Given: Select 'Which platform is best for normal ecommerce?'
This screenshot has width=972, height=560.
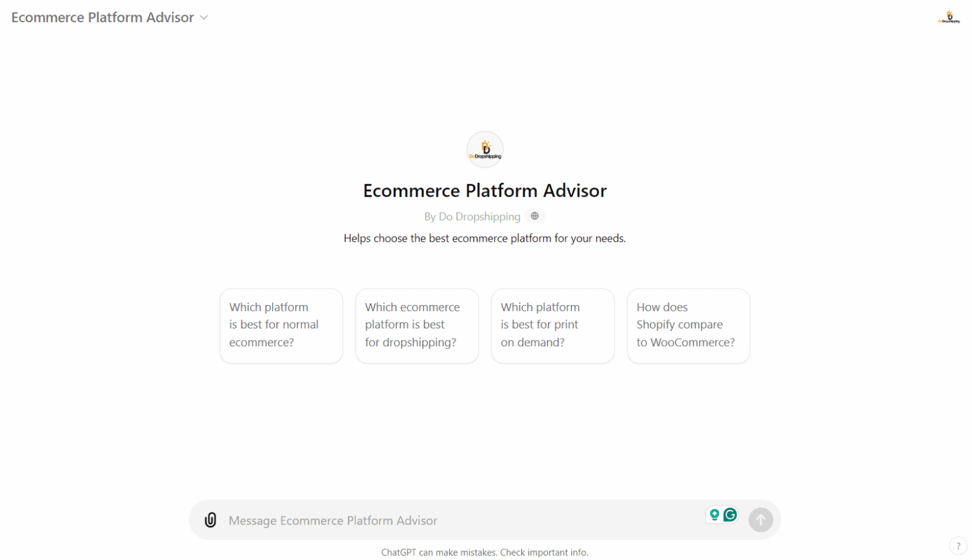Looking at the screenshot, I should tap(281, 325).
